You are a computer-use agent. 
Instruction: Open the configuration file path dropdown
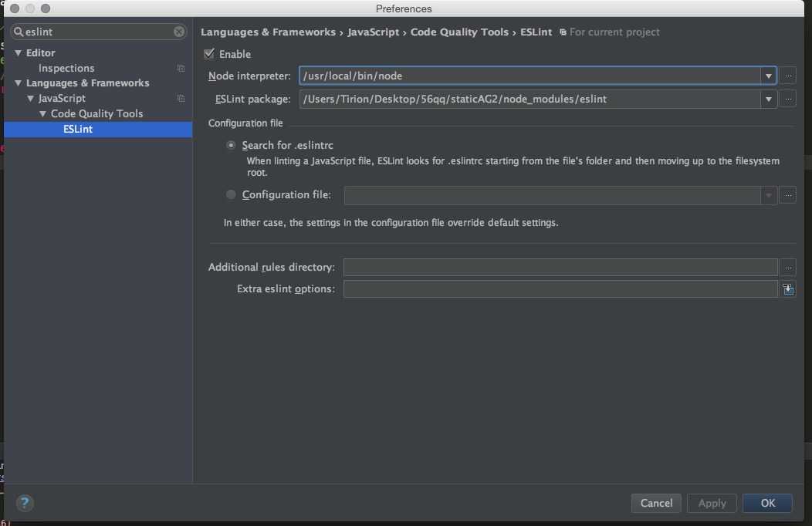tap(769, 195)
